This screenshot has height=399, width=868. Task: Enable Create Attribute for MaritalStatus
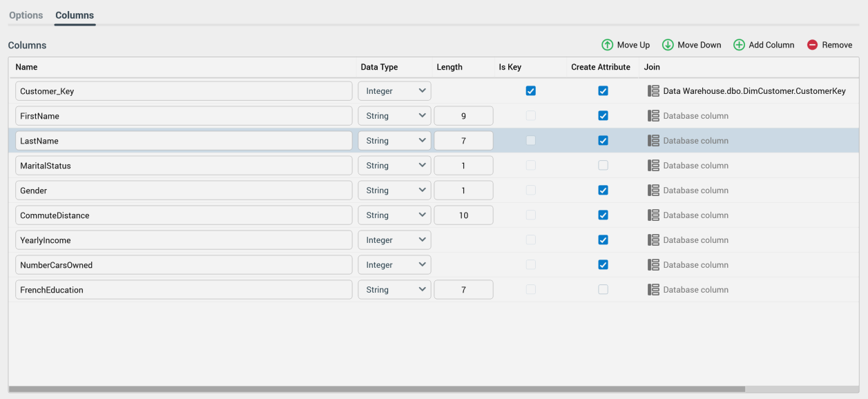click(x=603, y=166)
